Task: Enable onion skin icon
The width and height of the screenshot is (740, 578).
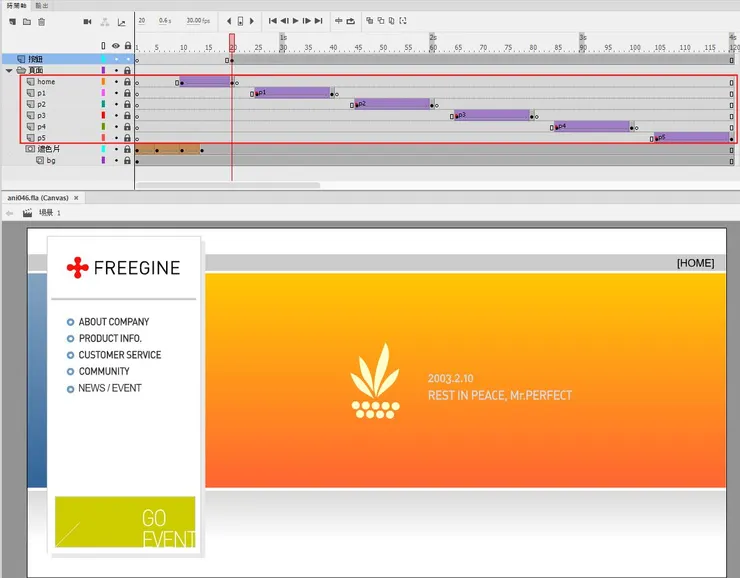Action: [x=370, y=21]
